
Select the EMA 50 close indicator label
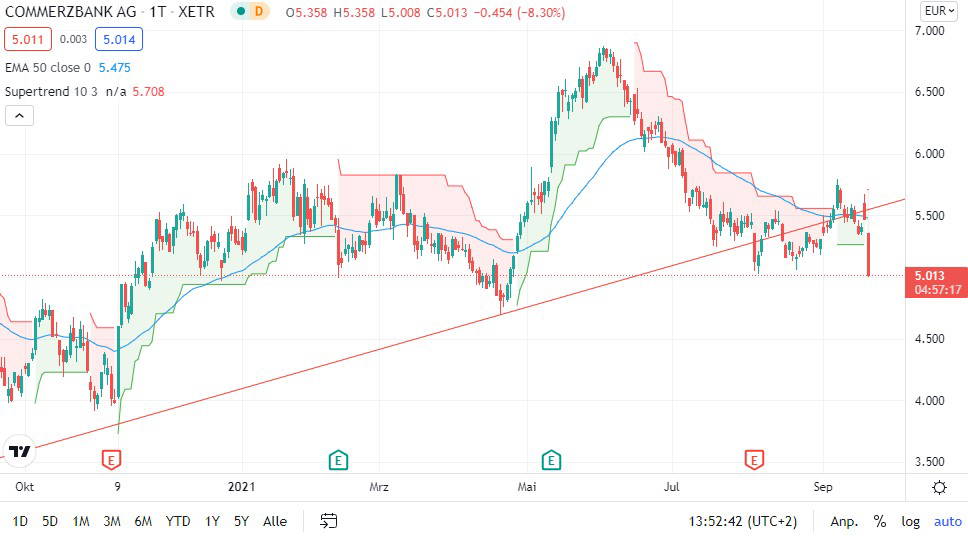tap(48, 67)
